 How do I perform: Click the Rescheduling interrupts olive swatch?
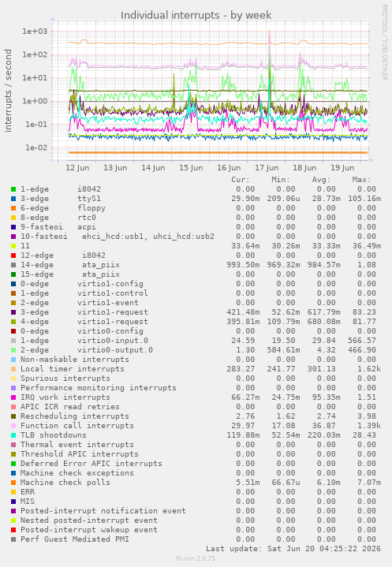point(13,416)
